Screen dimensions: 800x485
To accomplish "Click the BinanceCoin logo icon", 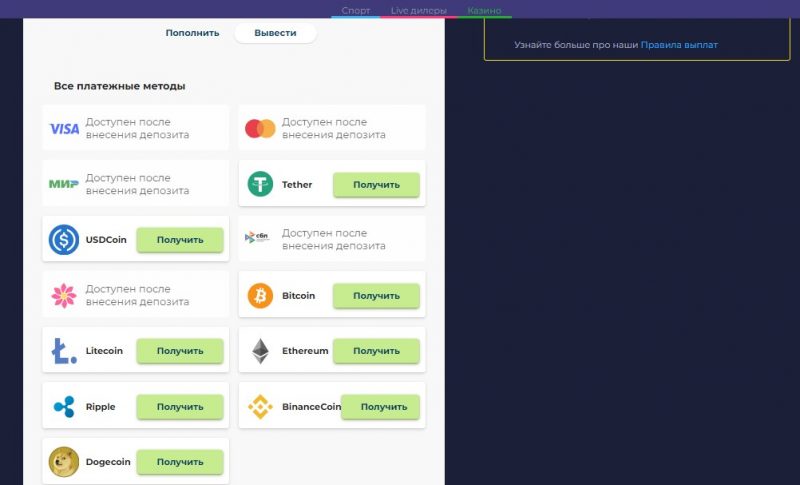I will (x=260, y=406).
